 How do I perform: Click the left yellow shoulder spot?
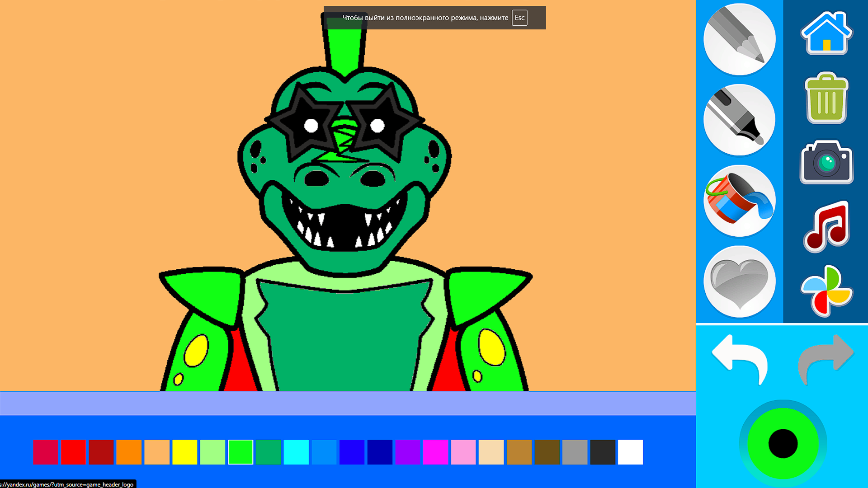tap(197, 351)
